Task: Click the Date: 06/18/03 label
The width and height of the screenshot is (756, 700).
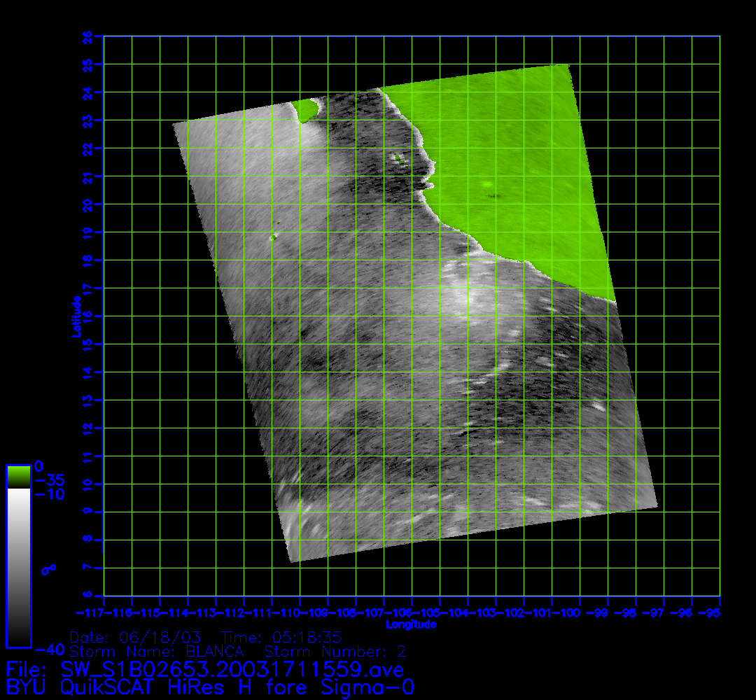Action: click(136, 638)
